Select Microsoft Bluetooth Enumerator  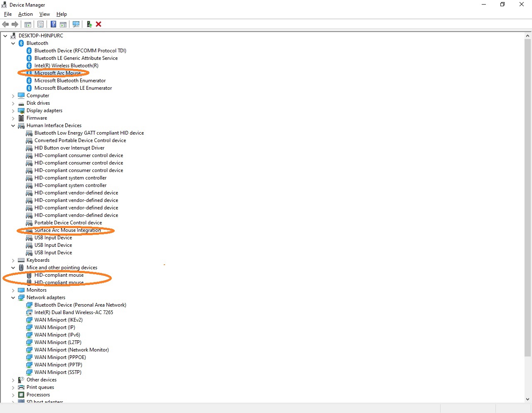(70, 81)
